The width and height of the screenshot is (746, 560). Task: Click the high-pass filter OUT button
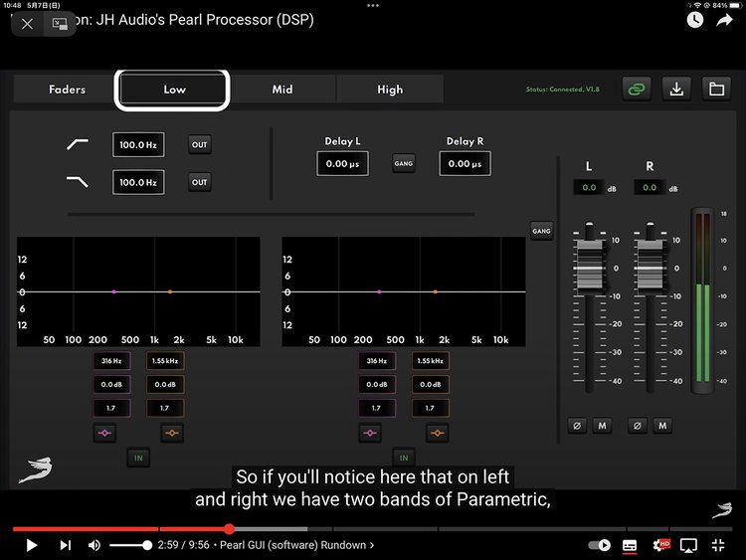point(200,145)
